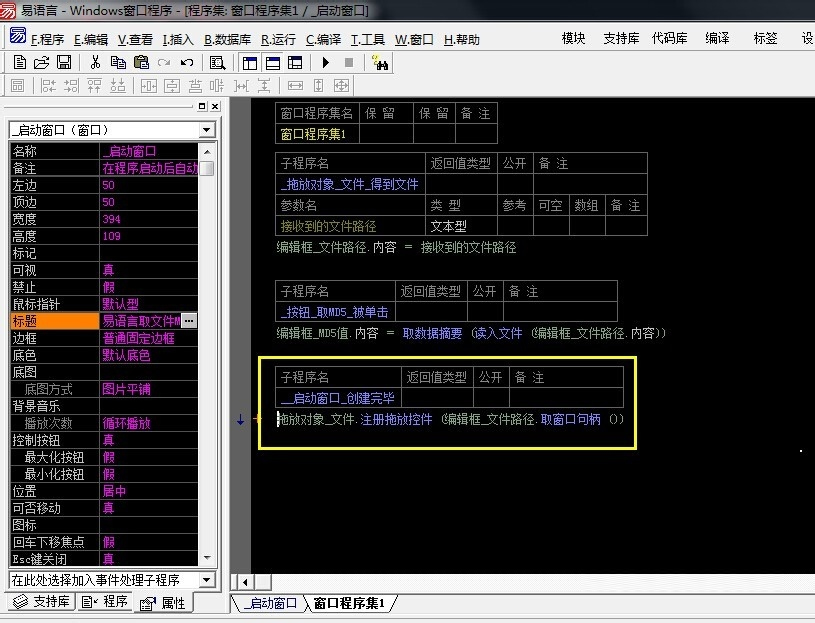The image size is (815, 623).
Task: Open C.编译 menu
Action: click(323, 39)
